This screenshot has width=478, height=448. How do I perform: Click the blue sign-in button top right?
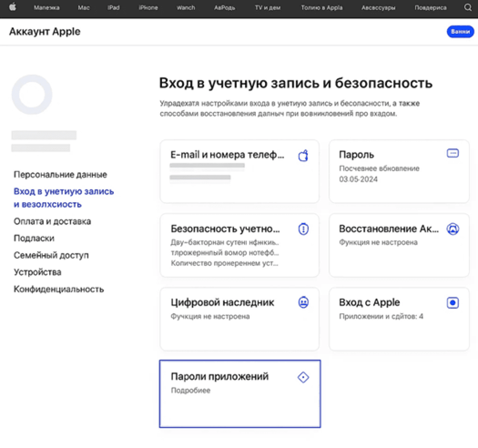pos(460,31)
